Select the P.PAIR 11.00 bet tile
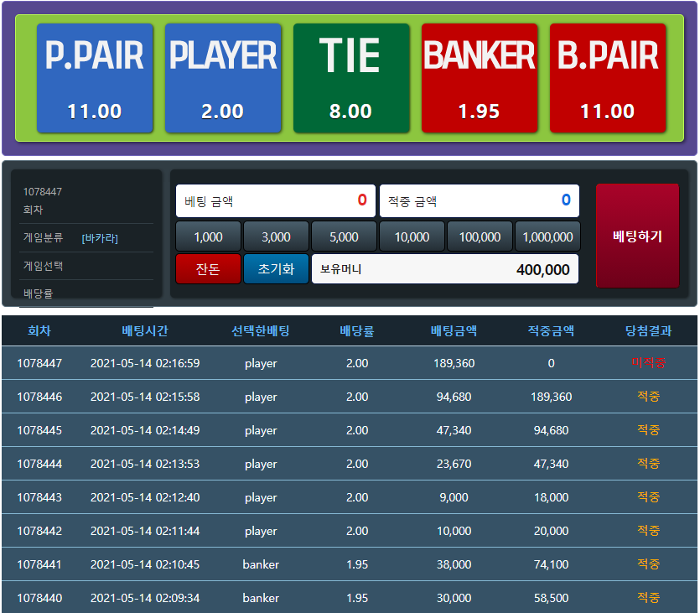Viewport: 700px width, 613px height. point(95,78)
